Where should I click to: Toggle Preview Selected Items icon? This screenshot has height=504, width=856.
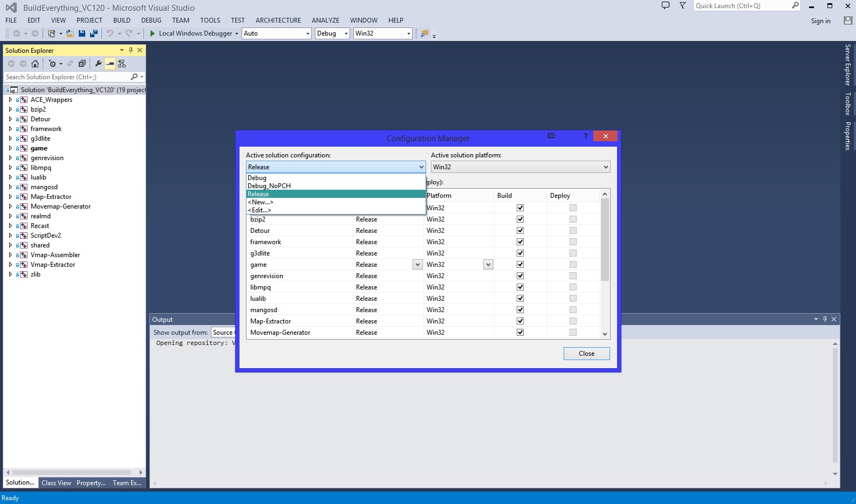tap(110, 64)
